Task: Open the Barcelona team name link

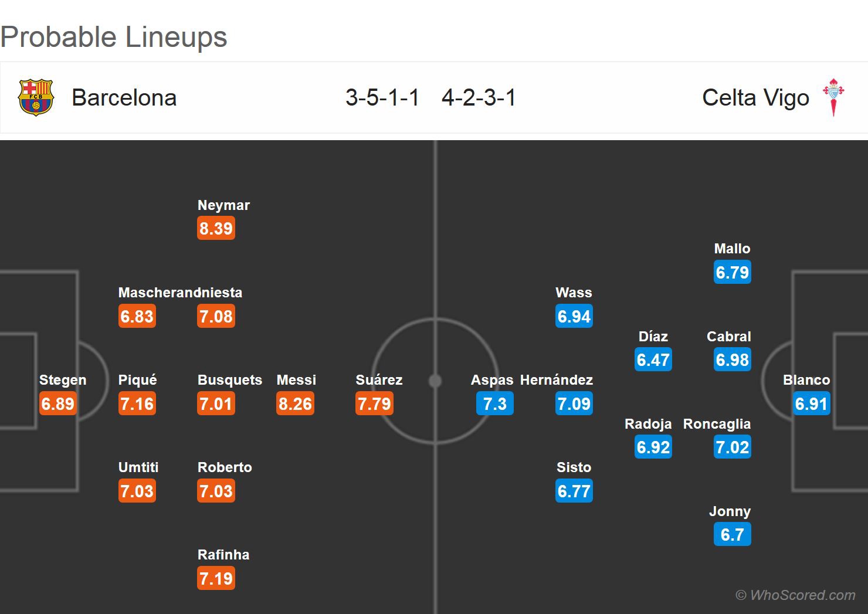Action: point(124,98)
